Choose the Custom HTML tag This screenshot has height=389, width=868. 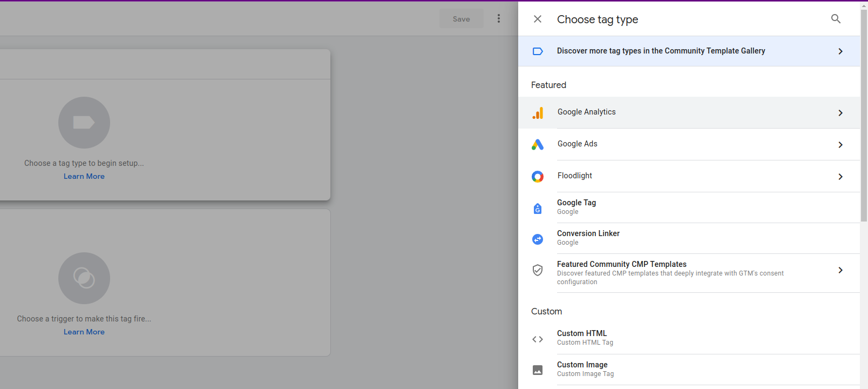coord(689,338)
